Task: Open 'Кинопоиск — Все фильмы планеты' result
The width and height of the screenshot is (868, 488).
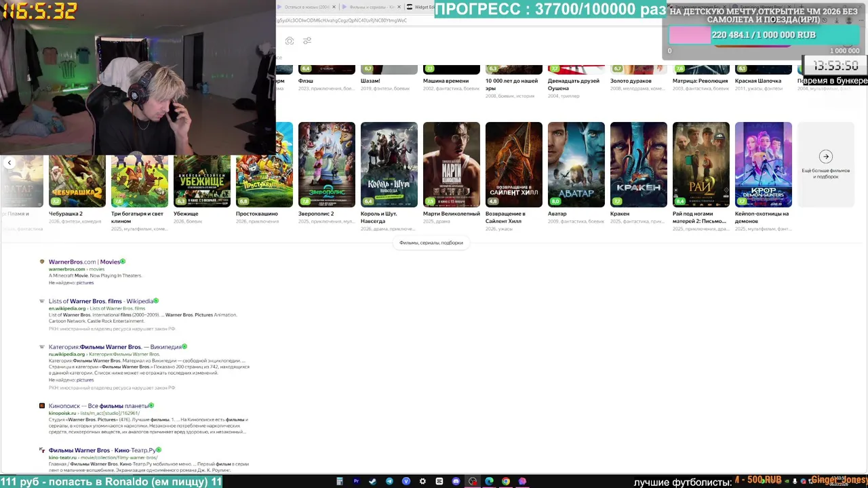Action: (x=98, y=406)
